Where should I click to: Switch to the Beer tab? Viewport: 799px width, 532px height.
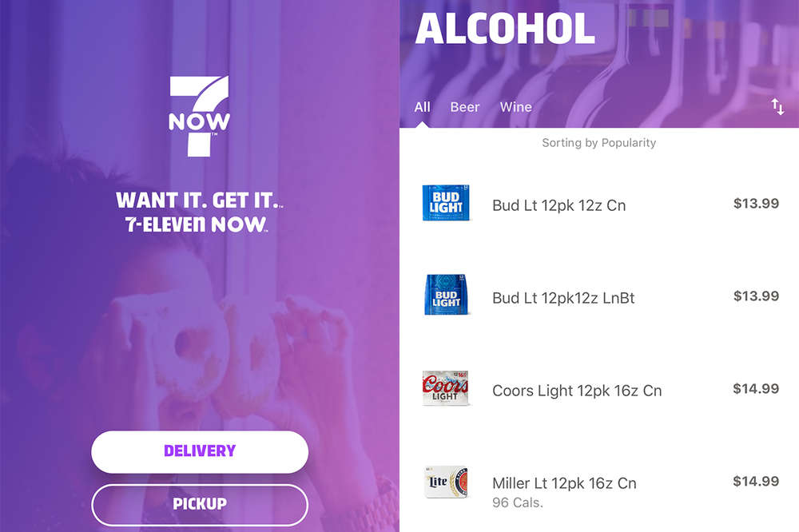tap(465, 107)
